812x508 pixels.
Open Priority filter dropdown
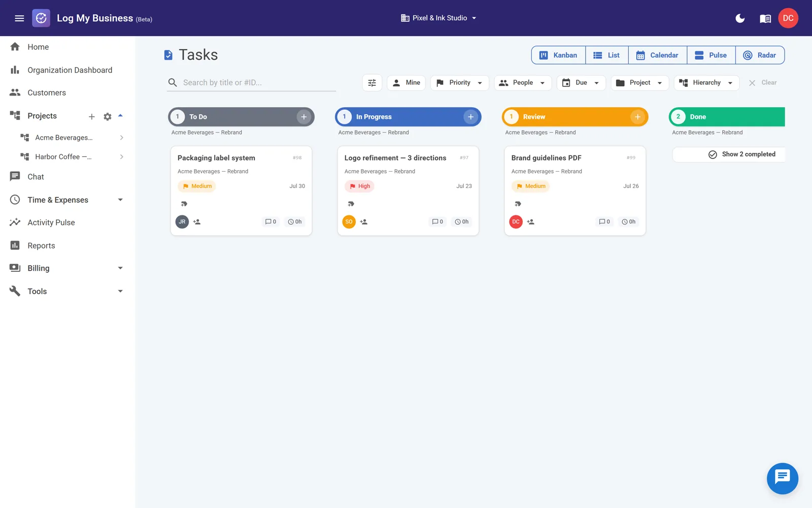[460, 83]
